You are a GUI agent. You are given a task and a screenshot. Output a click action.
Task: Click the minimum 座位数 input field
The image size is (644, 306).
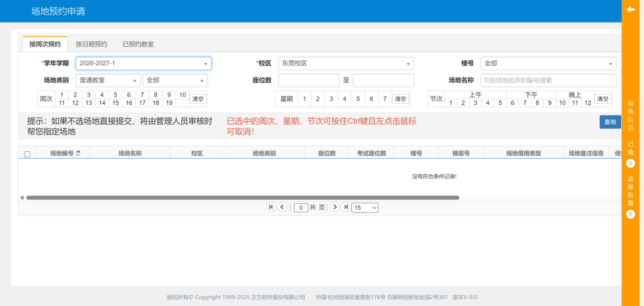tap(308, 81)
